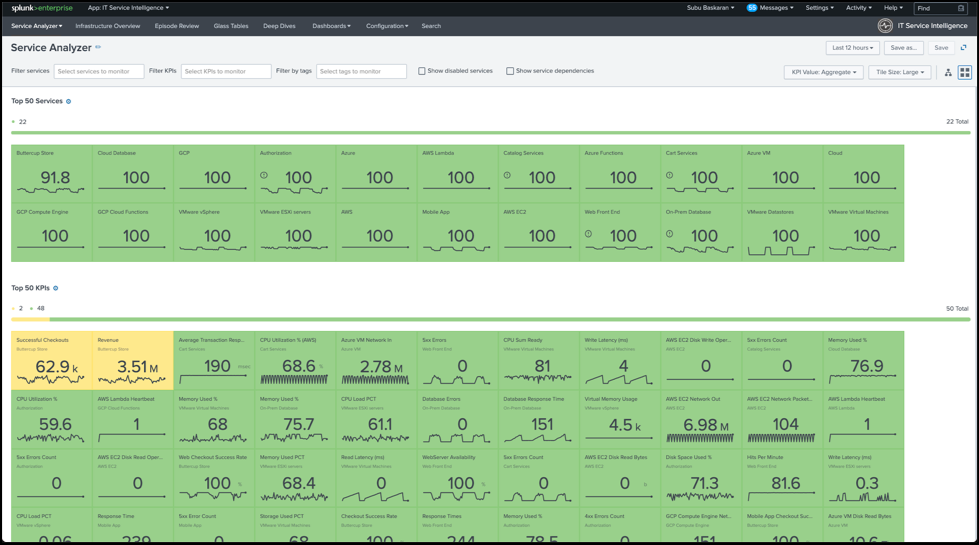
Task: Click the Filter by tags input field
Action: click(x=362, y=71)
